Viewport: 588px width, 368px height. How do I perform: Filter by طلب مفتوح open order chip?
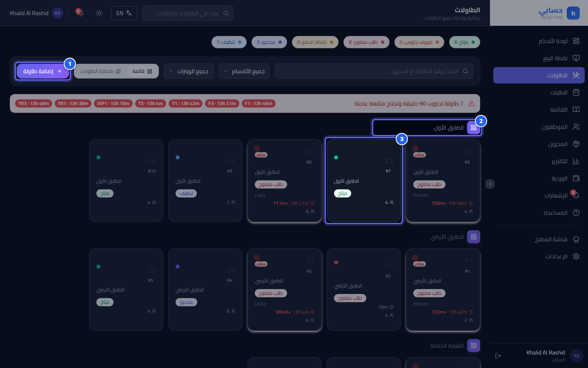click(366, 42)
